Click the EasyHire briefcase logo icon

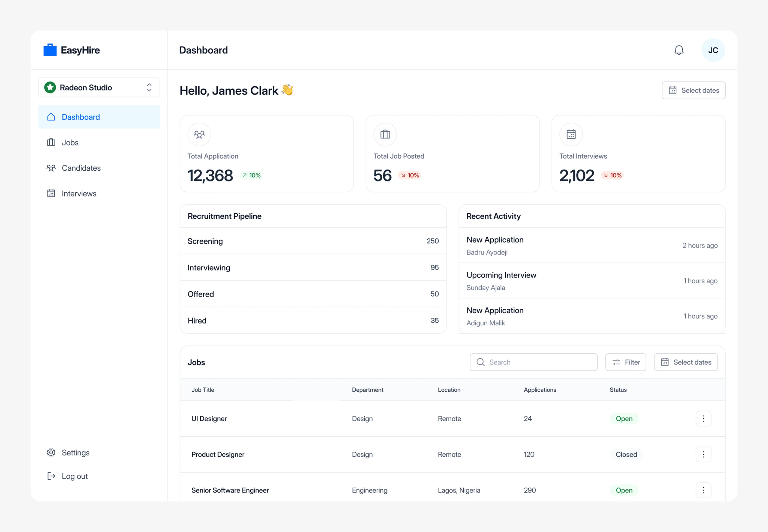pos(50,50)
